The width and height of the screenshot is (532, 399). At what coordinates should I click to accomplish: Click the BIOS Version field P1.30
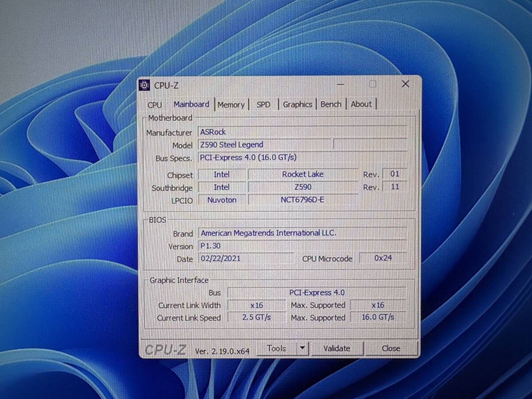[301, 246]
